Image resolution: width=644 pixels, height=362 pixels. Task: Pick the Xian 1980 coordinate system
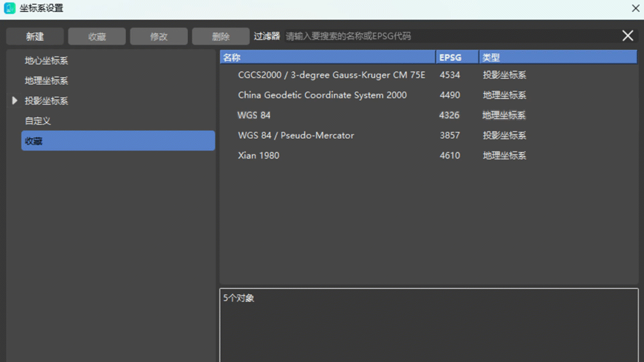(x=258, y=156)
